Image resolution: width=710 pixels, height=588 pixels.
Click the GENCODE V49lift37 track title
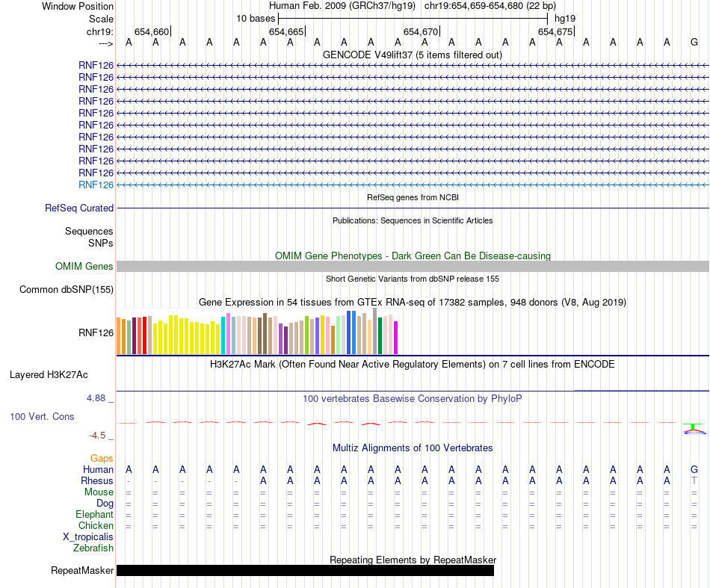pyautogui.click(x=413, y=55)
